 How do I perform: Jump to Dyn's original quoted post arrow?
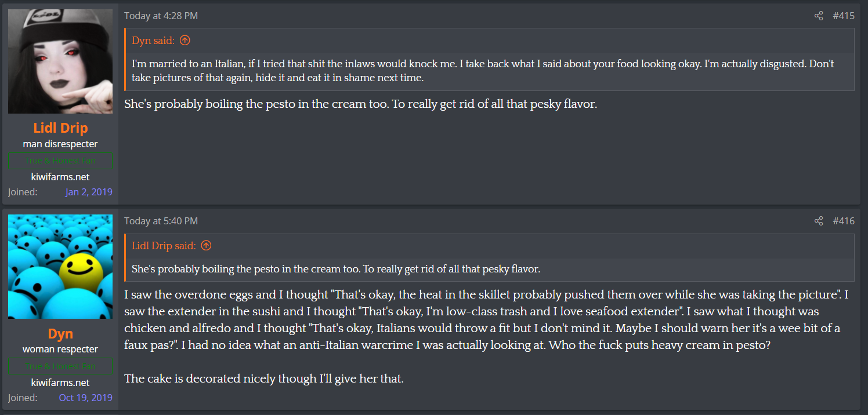(x=185, y=41)
